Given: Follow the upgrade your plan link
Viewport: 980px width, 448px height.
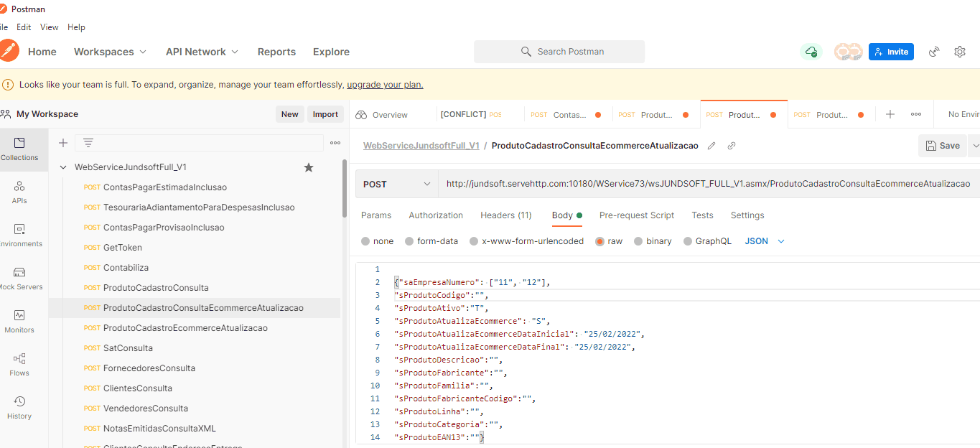Looking at the screenshot, I should 385,85.
